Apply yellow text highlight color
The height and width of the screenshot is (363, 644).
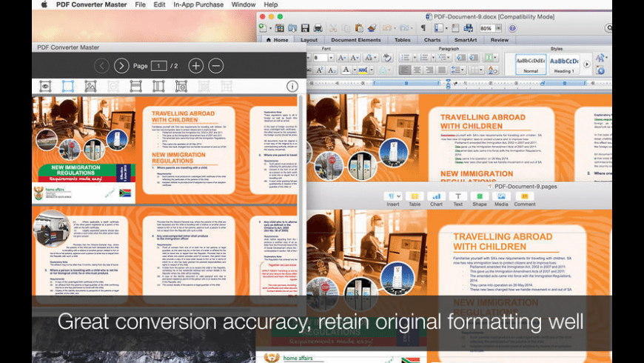pyautogui.click(x=363, y=70)
